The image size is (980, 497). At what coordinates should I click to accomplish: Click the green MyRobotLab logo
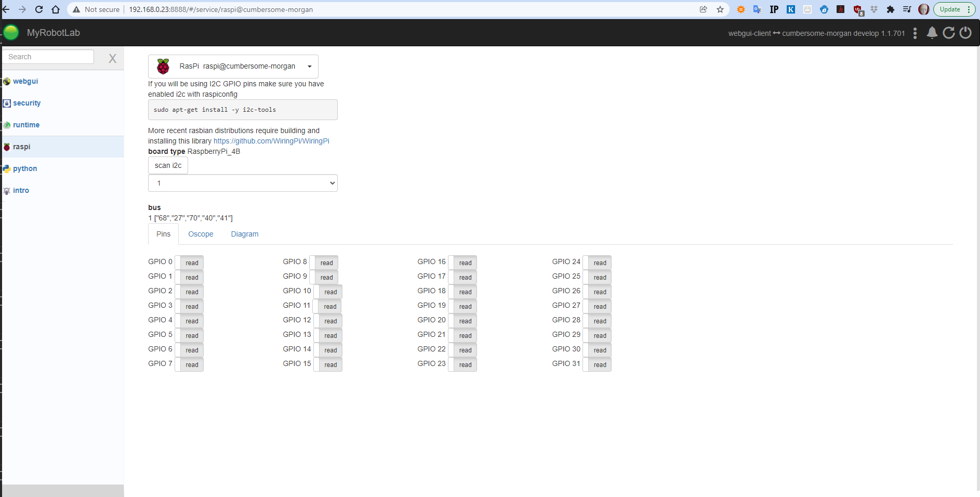[x=11, y=32]
